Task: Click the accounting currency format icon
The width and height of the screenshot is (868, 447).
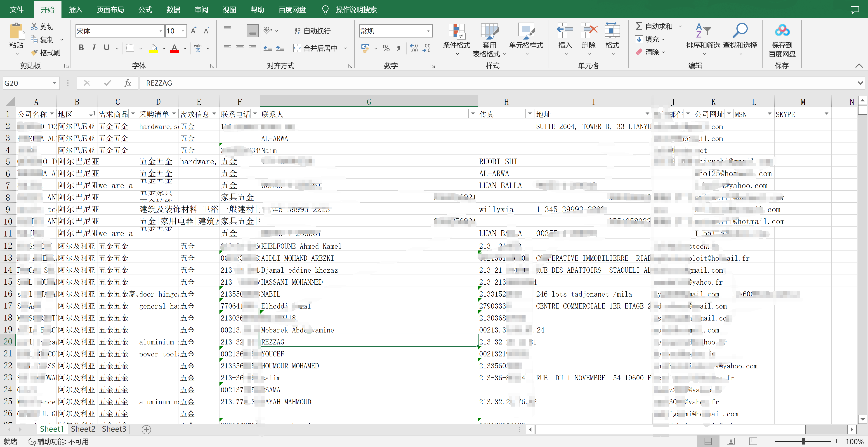Action: [365, 48]
